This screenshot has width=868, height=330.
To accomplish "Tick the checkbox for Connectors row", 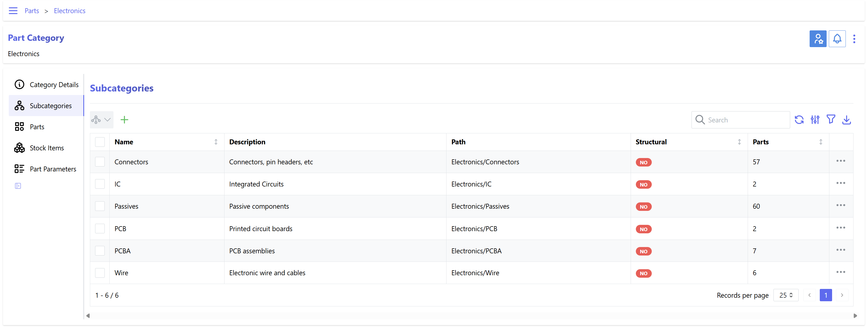I will [x=100, y=162].
